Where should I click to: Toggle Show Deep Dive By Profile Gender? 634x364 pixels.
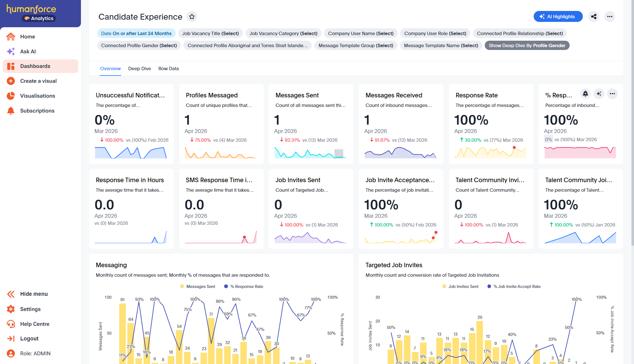pos(527,45)
